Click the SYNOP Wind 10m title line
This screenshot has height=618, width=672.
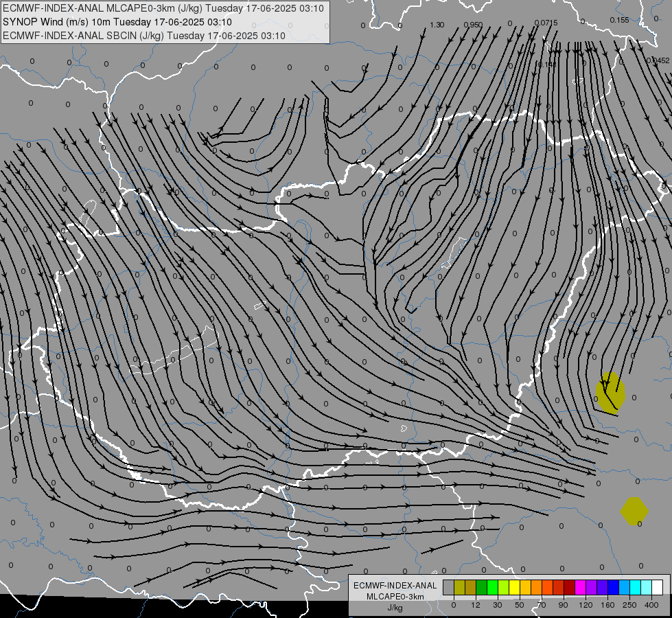pos(117,22)
